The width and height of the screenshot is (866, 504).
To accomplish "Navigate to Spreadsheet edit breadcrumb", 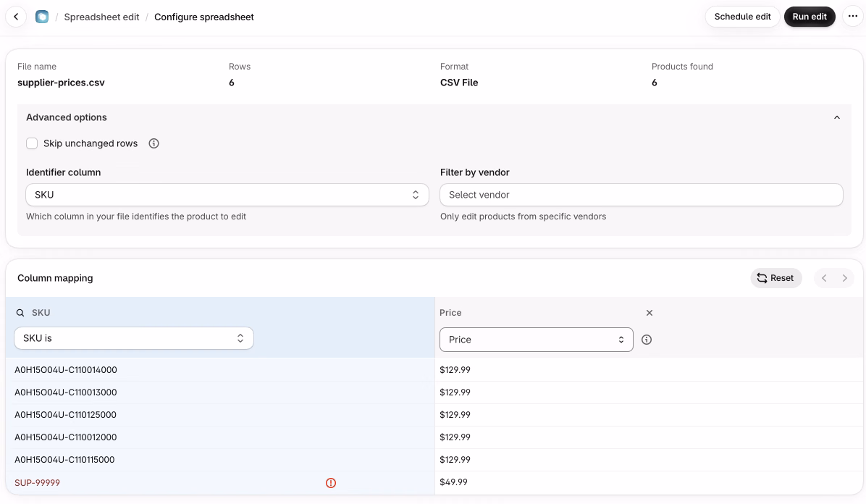I will (101, 17).
